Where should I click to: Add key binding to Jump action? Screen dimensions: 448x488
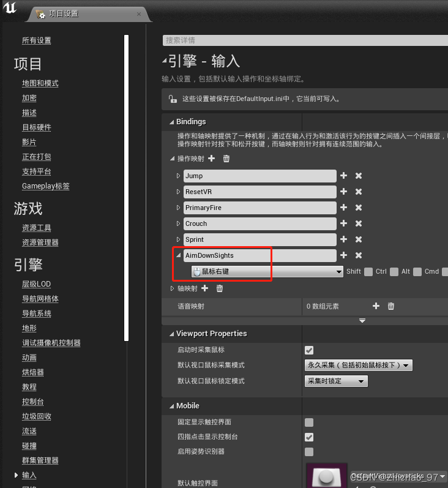tap(343, 176)
